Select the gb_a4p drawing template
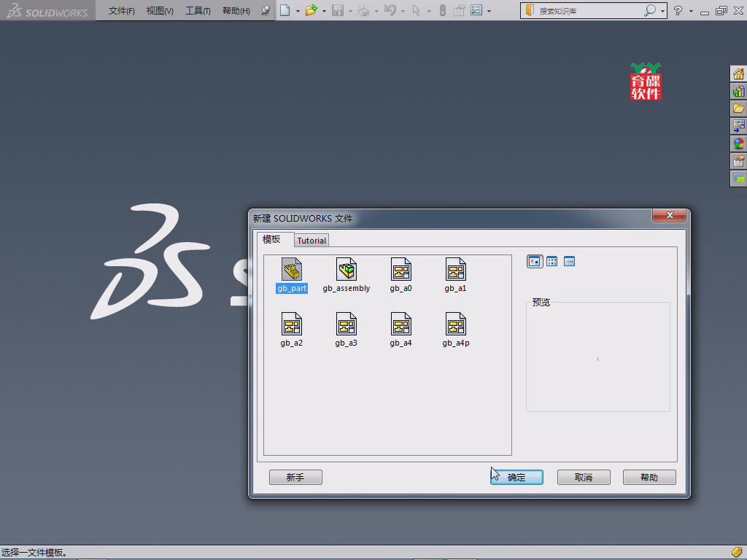Screen dimensions: 747x560 point(455,330)
